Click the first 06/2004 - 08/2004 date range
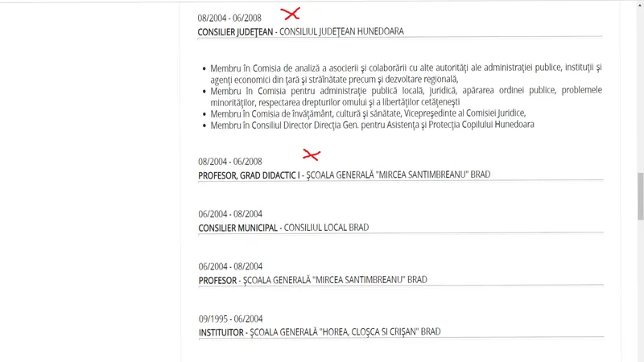This screenshot has height=362, width=644. (x=230, y=214)
